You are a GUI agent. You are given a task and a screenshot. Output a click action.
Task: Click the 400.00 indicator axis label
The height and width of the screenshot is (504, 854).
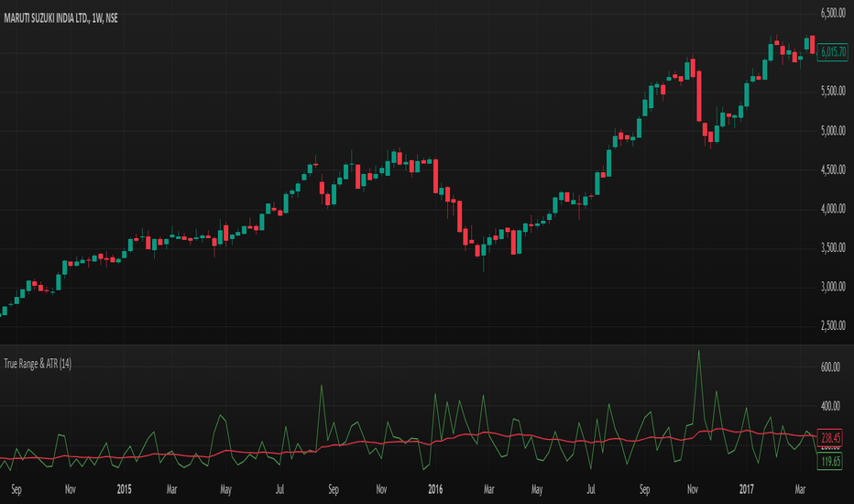coord(830,407)
